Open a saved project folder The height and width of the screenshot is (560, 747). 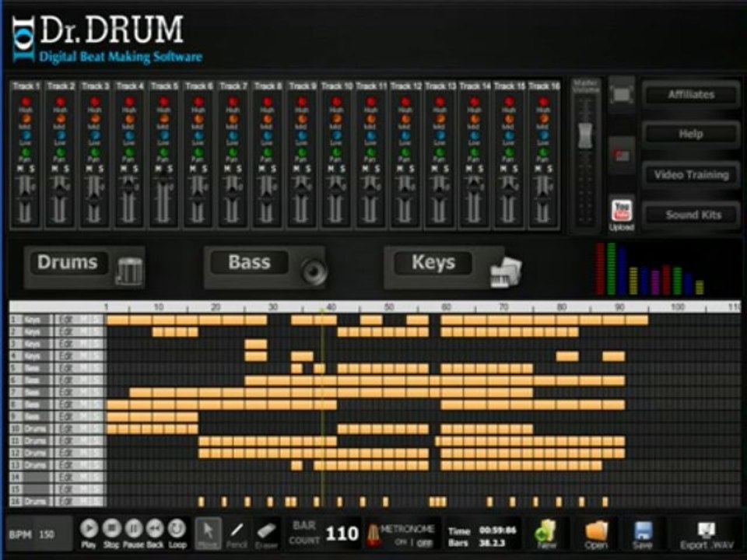coord(596,534)
